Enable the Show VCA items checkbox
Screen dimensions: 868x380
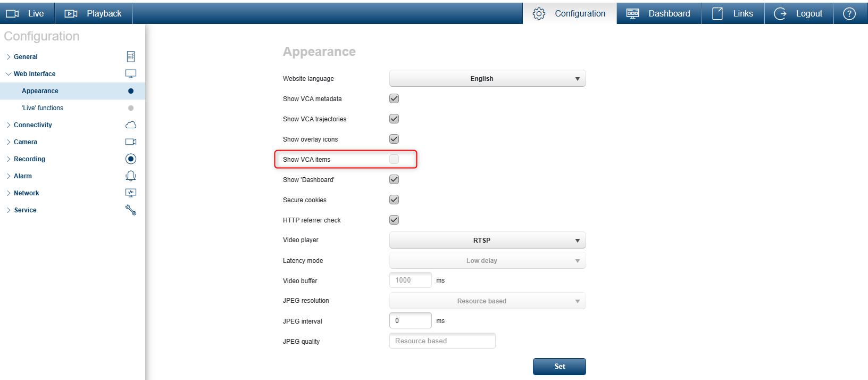tap(394, 159)
